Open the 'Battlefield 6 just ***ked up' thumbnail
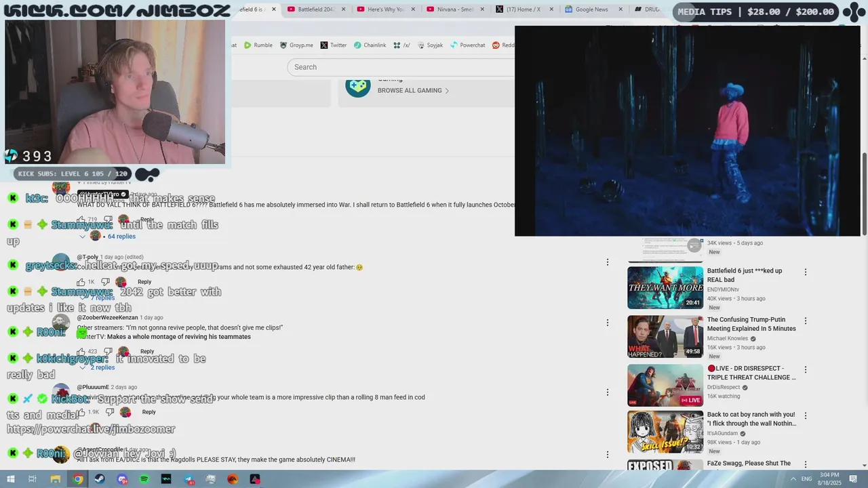The image size is (868, 488). [x=665, y=287]
